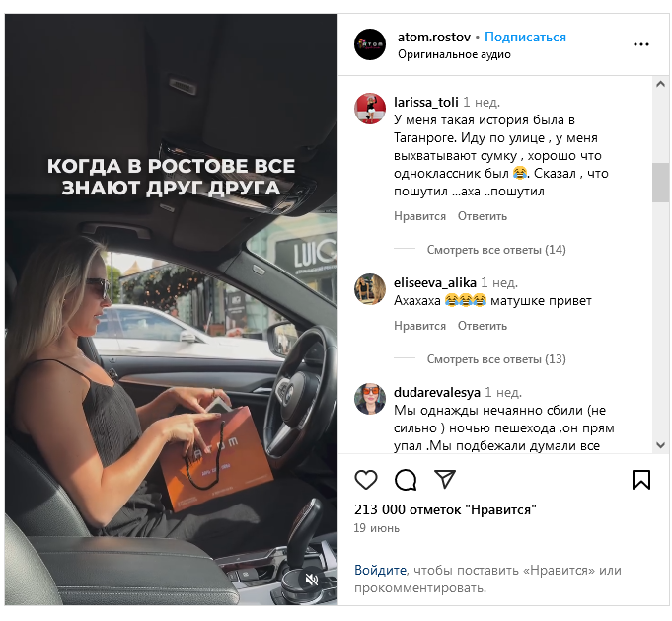Screen dimensions: 672x621
Task: Click scrollbar up arrow in comments
Action: [x=660, y=84]
